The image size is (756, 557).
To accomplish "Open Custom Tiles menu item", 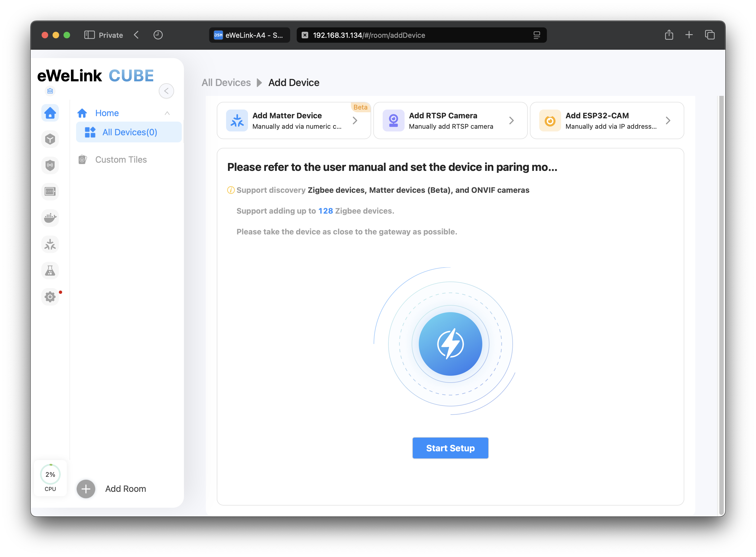I will click(121, 159).
